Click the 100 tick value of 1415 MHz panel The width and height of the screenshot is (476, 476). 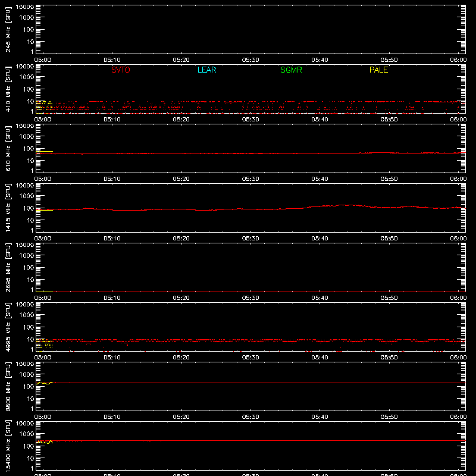(x=29, y=208)
